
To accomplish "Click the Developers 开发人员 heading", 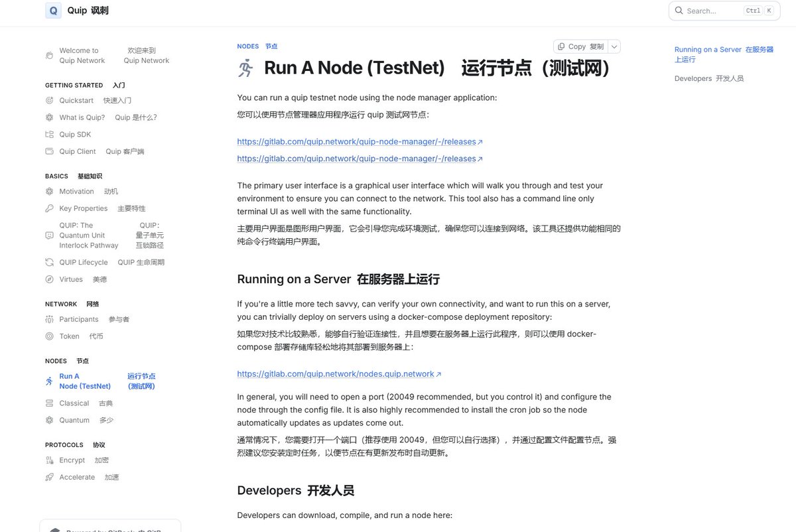I will [296, 491].
